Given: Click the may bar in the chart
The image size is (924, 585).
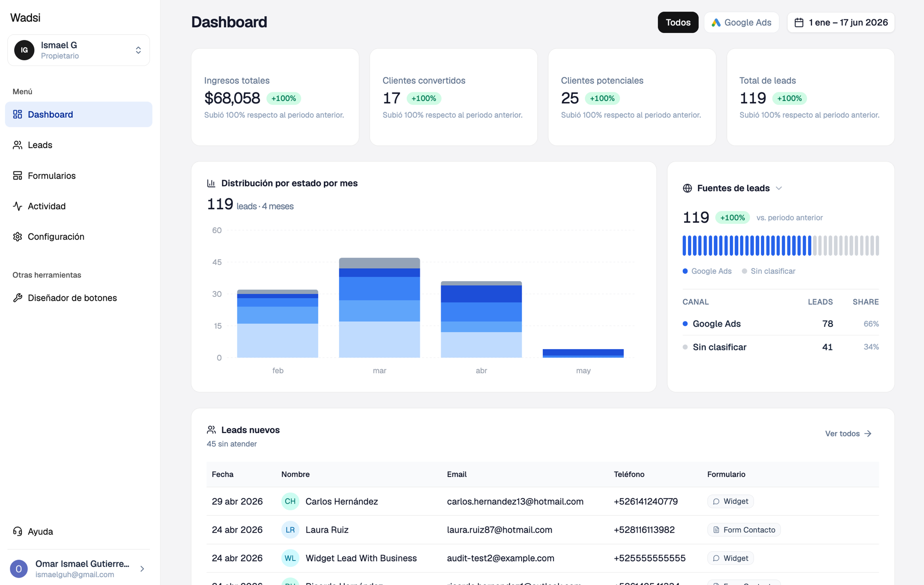Looking at the screenshot, I should 583,353.
